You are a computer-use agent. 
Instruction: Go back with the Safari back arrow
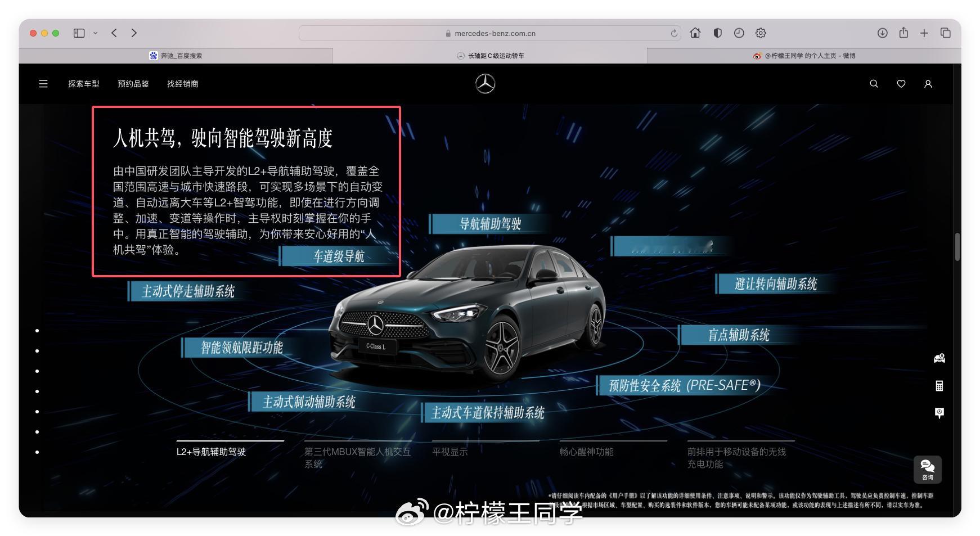tap(114, 33)
